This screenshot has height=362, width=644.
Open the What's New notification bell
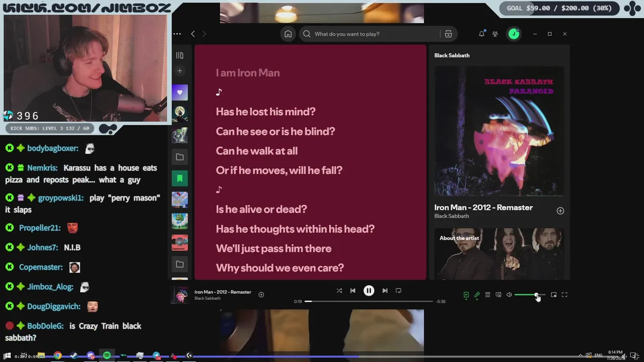[481, 34]
